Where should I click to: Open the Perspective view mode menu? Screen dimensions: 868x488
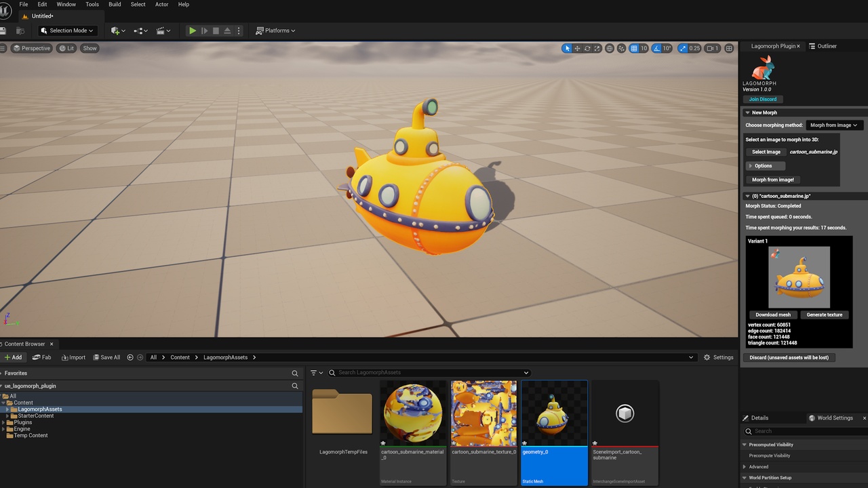32,48
